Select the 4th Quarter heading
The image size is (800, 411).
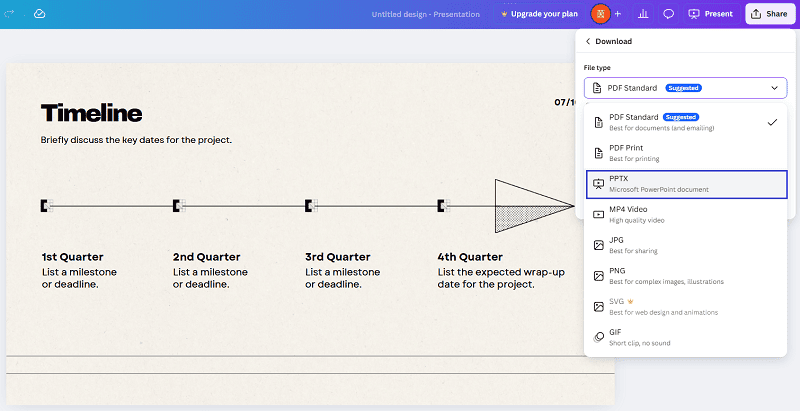tap(470, 257)
